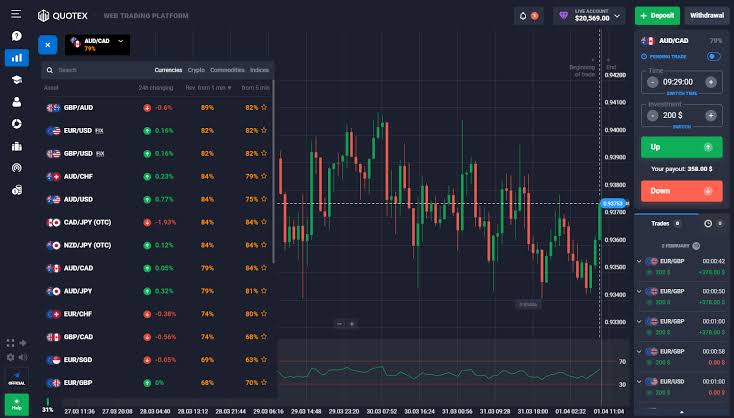Select the AUD/USD asset row
The image size is (734, 418).
pyautogui.click(x=157, y=199)
